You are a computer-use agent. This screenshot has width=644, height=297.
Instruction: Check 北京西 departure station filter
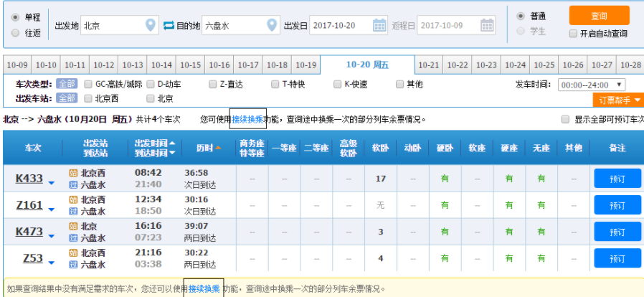coord(88,98)
